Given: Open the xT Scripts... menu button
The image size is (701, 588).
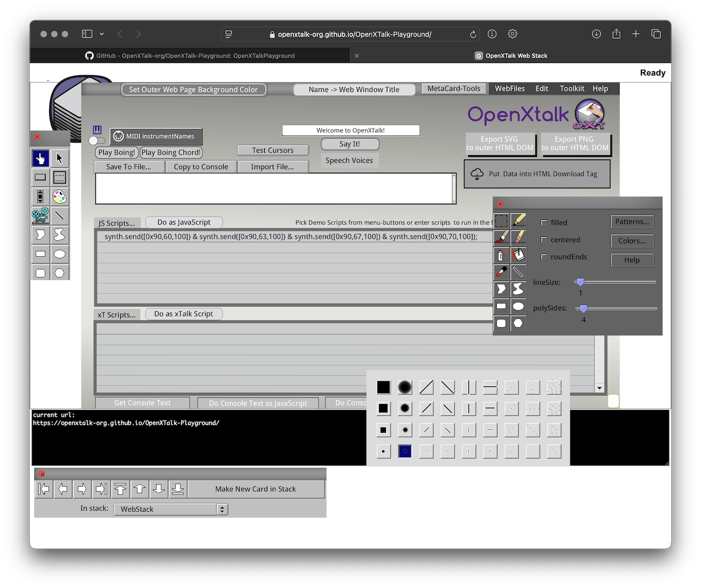Looking at the screenshot, I should 117,315.
